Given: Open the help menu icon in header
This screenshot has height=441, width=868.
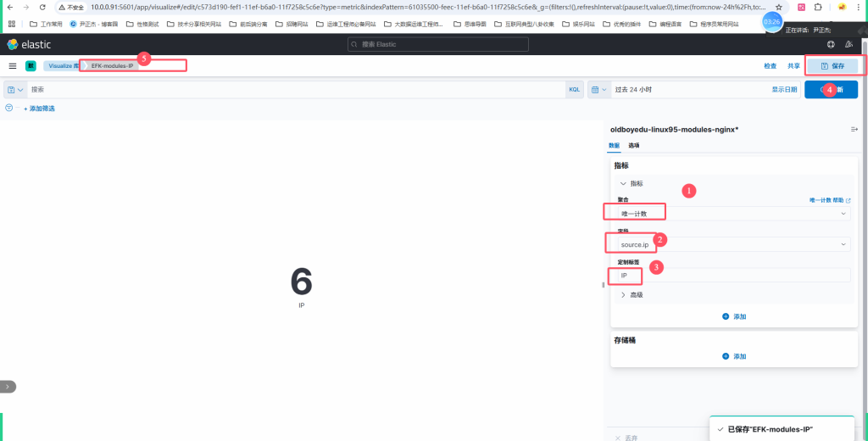Looking at the screenshot, I should pos(831,44).
